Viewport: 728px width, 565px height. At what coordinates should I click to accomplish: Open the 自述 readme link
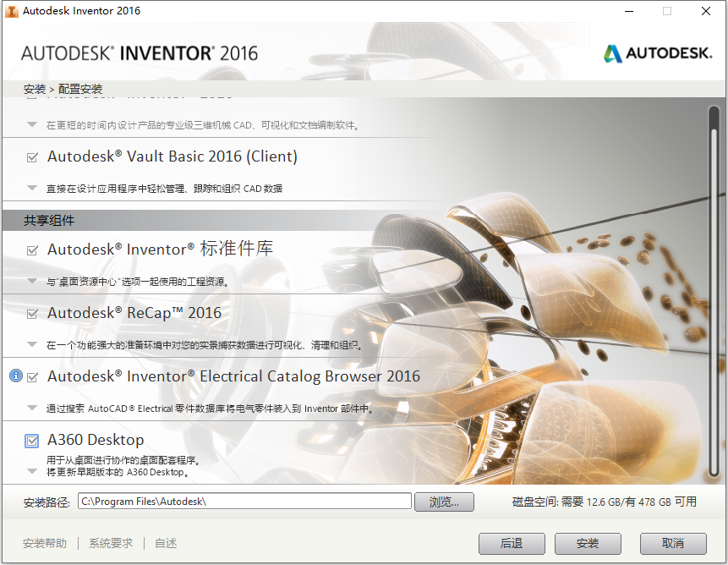click(x=166, y=543)
